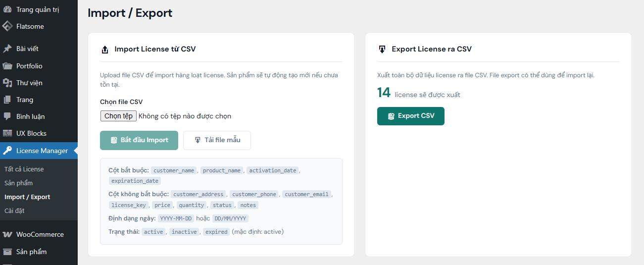The width and height of the screenshot is (644, 265).
Task: Click the Bình luận comment bubble icon
Action: (x=7, y=116)
